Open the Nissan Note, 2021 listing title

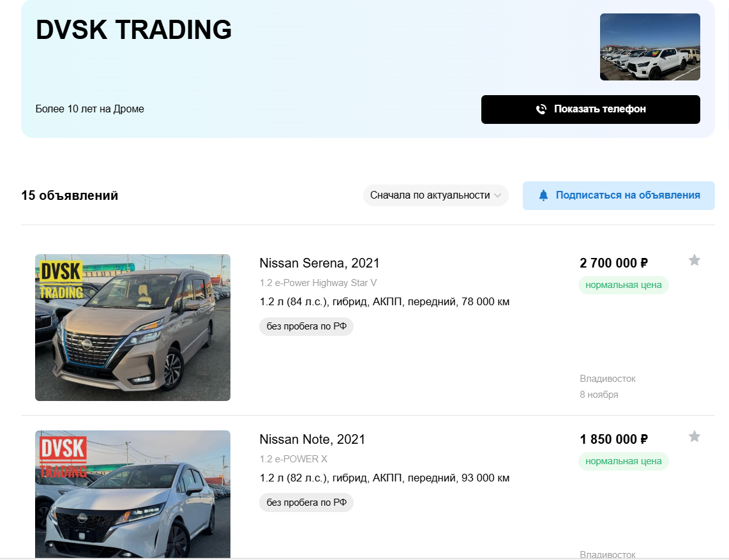tap(312, 439)
